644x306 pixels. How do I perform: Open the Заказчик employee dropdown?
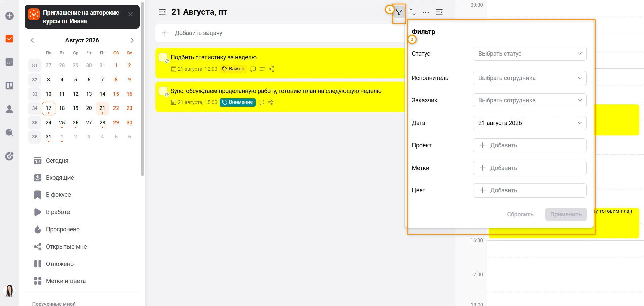point(530,100)
